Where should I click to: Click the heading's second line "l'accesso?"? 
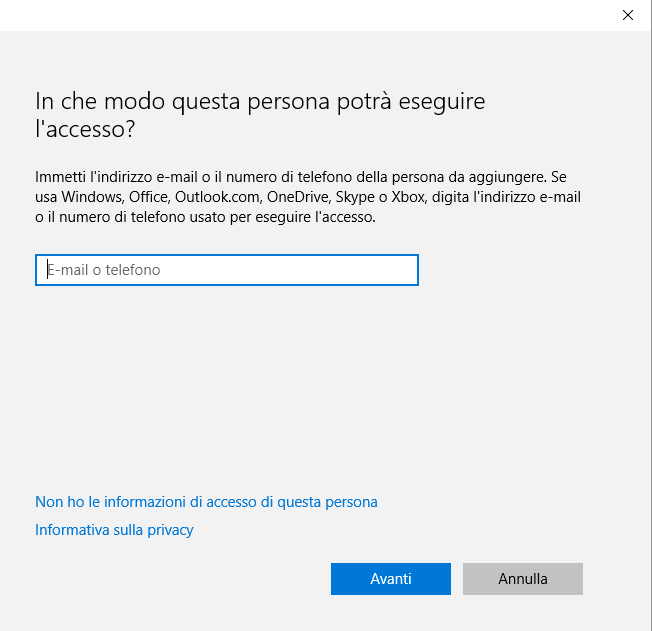(x=85, y=130)
